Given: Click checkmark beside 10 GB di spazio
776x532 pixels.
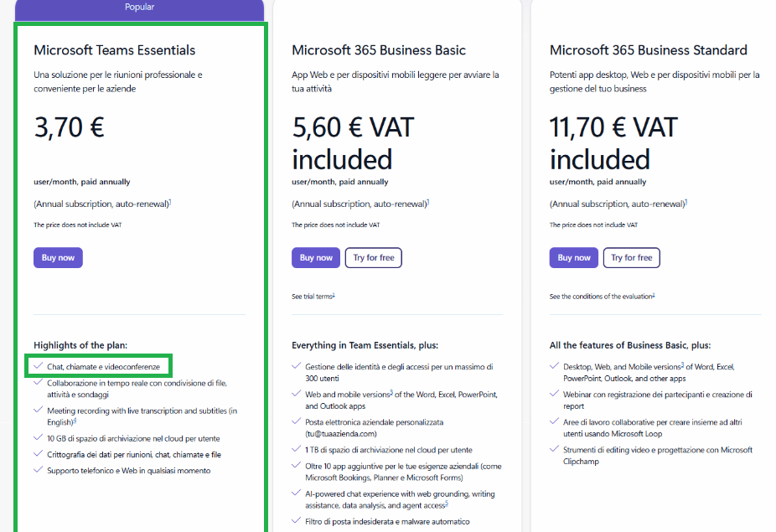Looking at the screenshot, I should pos(38,438).
